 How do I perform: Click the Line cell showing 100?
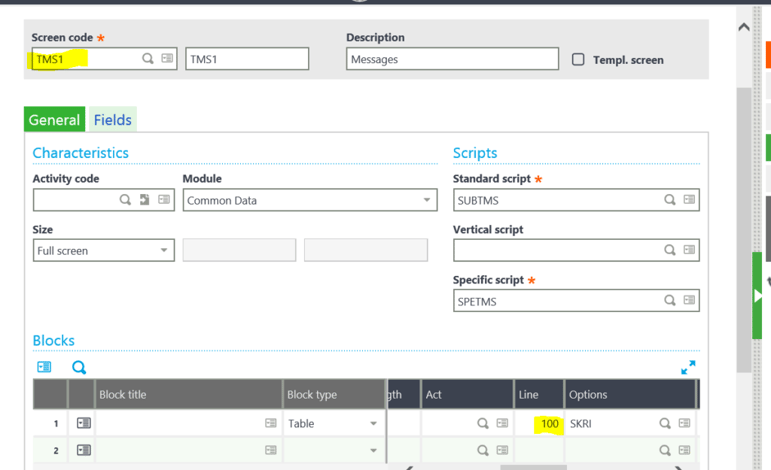[x=540, y=424]
